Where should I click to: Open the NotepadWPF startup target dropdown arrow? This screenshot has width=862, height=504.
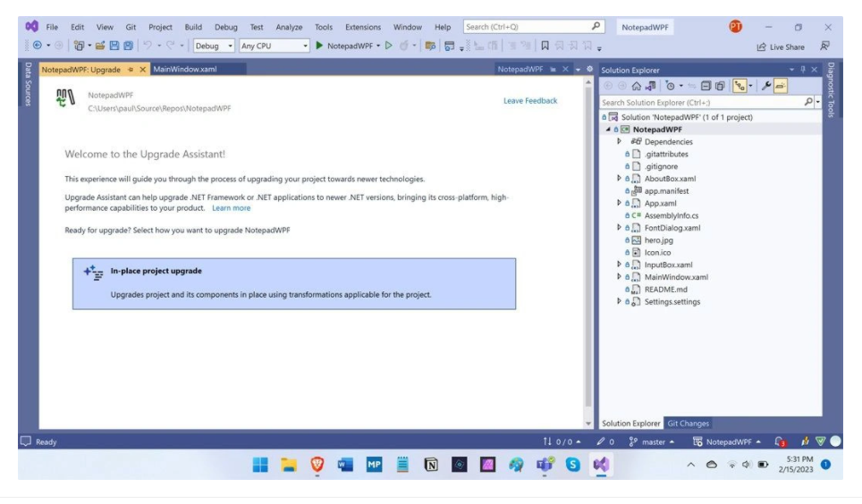[378, 46]
